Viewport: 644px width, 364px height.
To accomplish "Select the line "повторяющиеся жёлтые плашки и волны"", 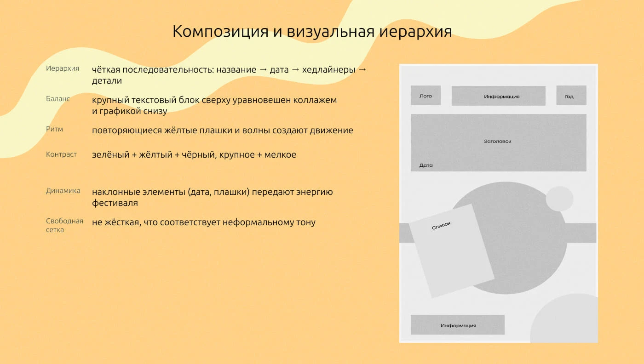I will 223,130.
